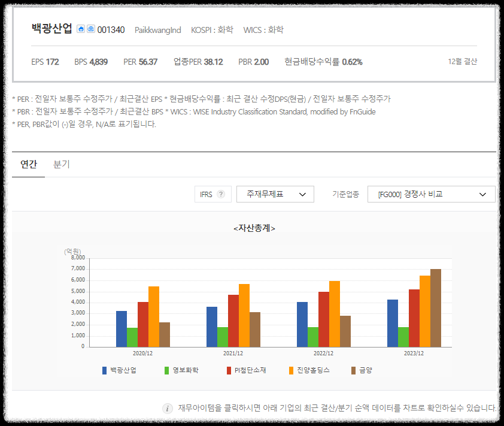Screen dimensions: 504x426
Task: Click the 기준업종 label
Action: click(345, 194)
